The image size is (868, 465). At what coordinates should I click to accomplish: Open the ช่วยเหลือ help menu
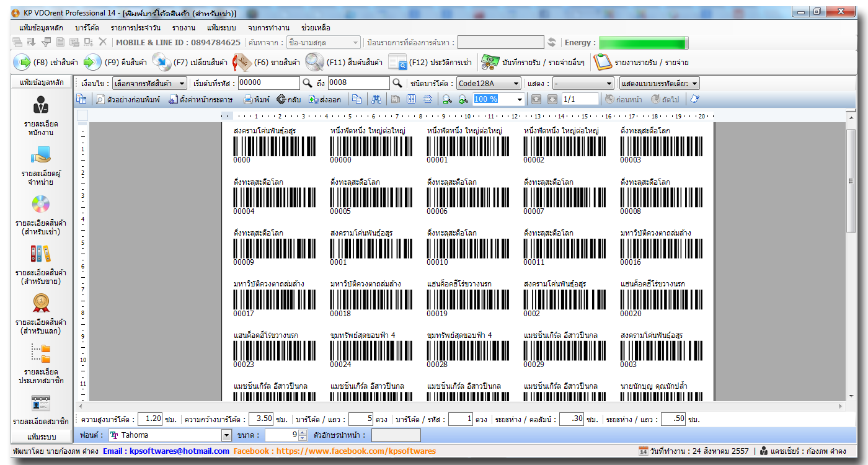coord(316,27)
